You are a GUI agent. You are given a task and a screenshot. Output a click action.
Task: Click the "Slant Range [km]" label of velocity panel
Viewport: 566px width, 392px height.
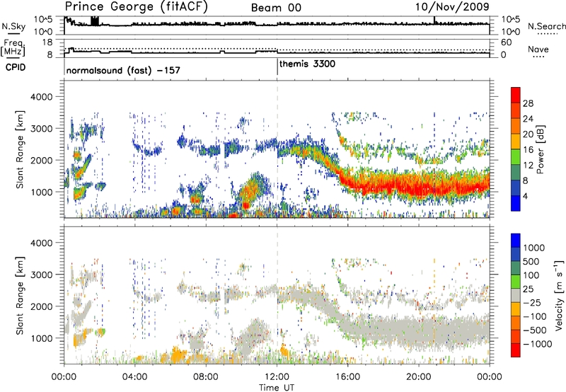20,296
